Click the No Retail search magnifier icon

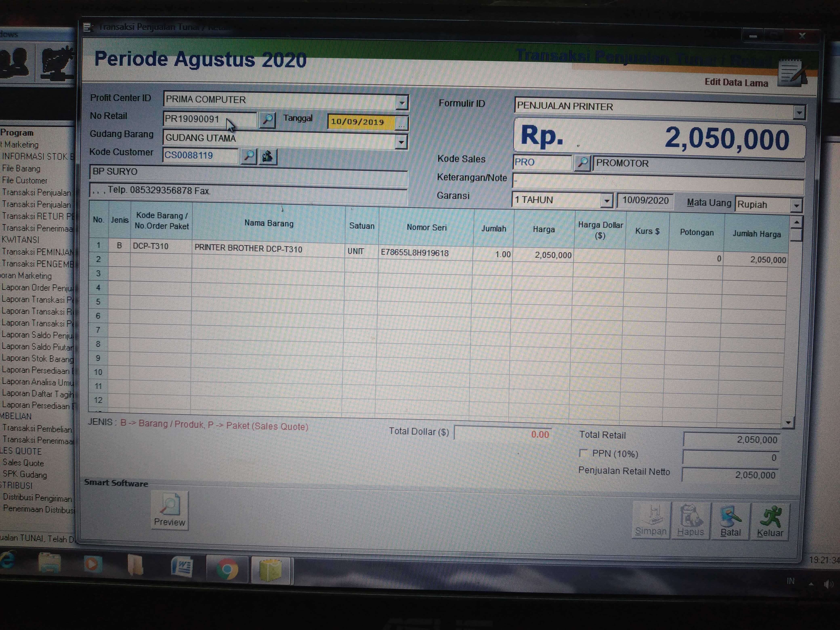pos(267,120)
